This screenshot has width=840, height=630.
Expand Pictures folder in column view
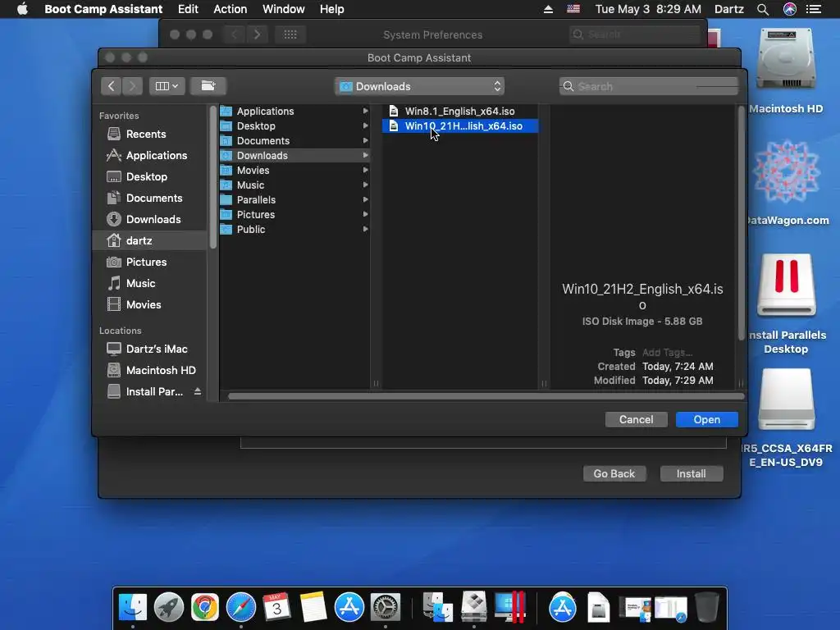point(365,214)
